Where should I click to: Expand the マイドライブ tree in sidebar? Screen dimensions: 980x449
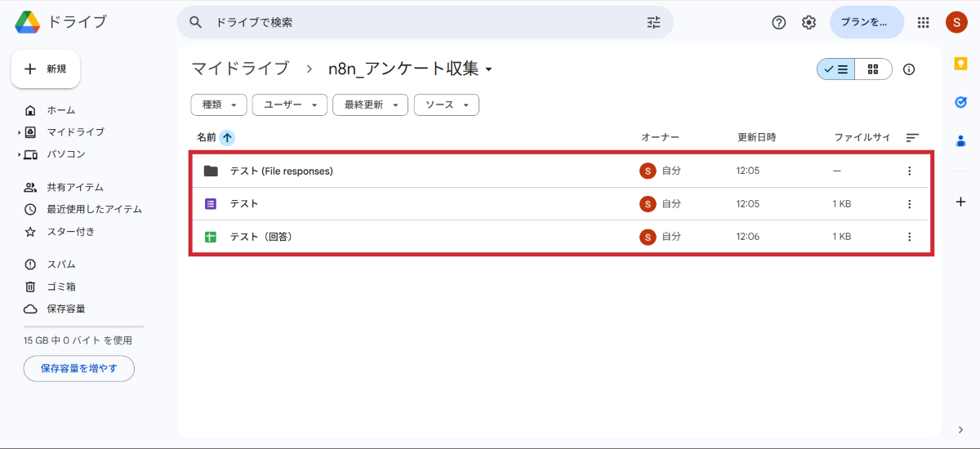pyautogui.click(x=19, y=132)
